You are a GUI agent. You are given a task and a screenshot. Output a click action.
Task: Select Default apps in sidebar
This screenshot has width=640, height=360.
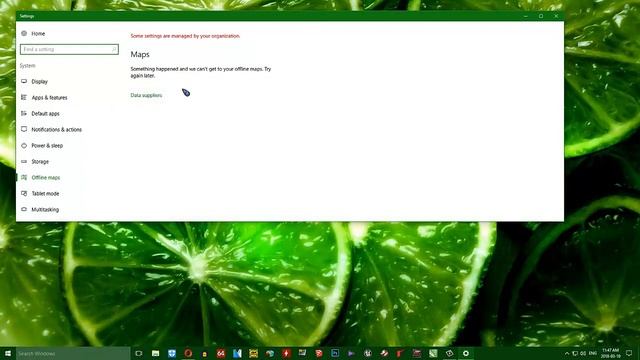(45, 113)
